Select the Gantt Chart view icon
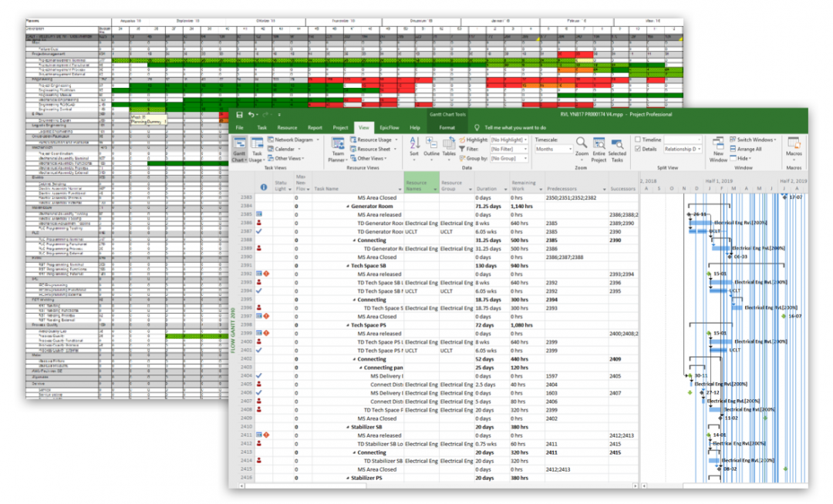Screen dimensions: 833x504 coord(240,143)
